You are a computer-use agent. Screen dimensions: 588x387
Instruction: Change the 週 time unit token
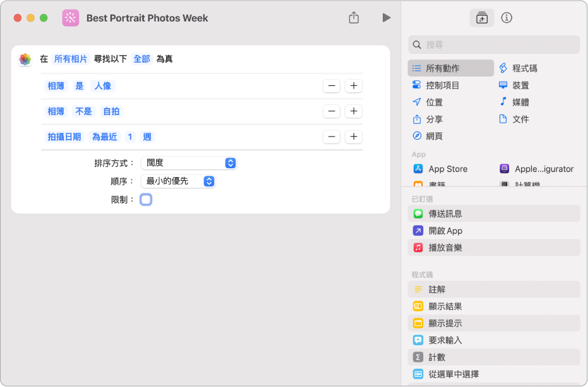click(x=147, y=137)
